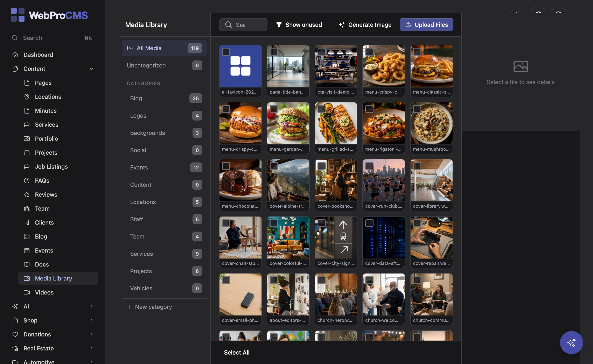Select checkbox on cta-visit-demo image
The height and width of the screenshot is (364, 593).
[x=321, y=52]
